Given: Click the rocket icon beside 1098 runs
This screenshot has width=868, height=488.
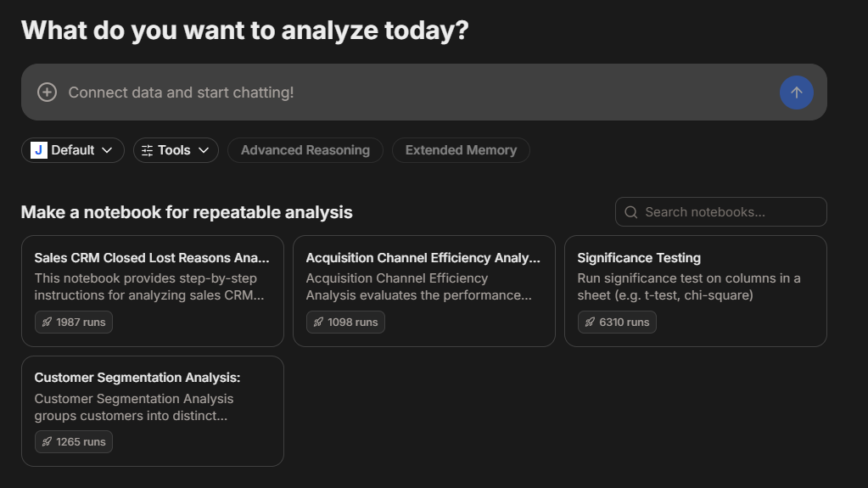Looking at the screenshot, I should tap(318, 323).
